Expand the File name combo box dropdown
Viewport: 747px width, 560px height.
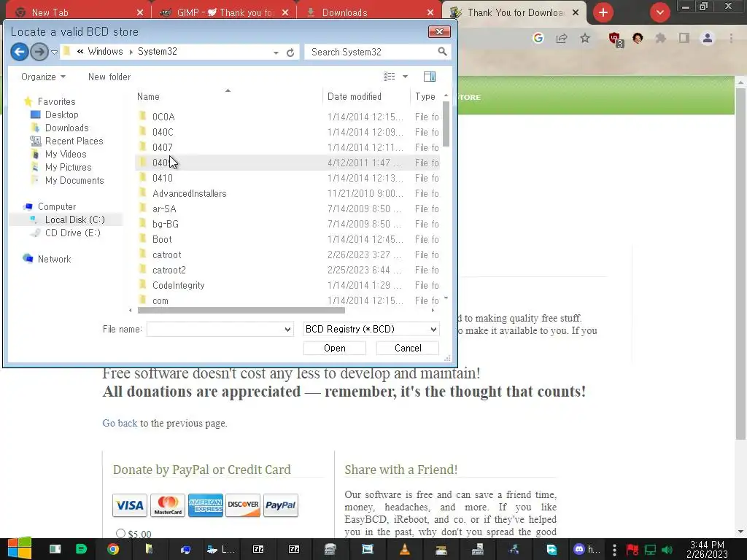click(x=287, y=329)
